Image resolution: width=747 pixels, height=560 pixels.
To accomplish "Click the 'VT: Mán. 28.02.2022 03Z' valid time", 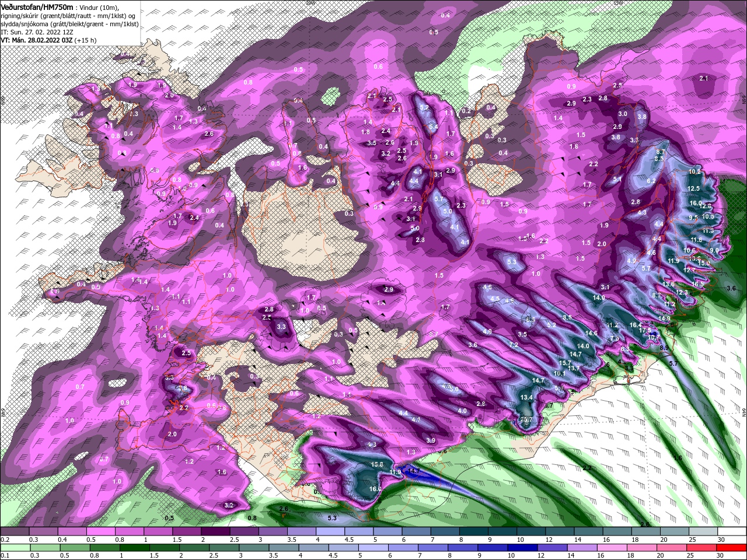I will [36, 40].
